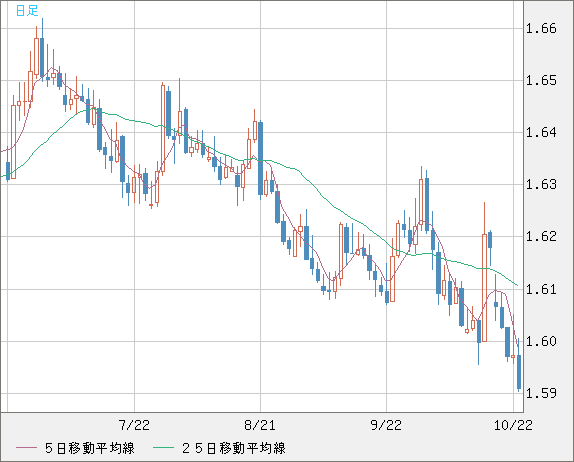Click the 1.64 price axis label
The image size is (574, 462).
(x=541, y=132)
